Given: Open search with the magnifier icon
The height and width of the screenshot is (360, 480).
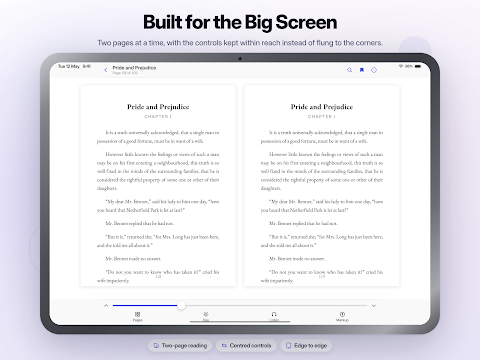Looking at the screenshot, I should click(349, 70).
